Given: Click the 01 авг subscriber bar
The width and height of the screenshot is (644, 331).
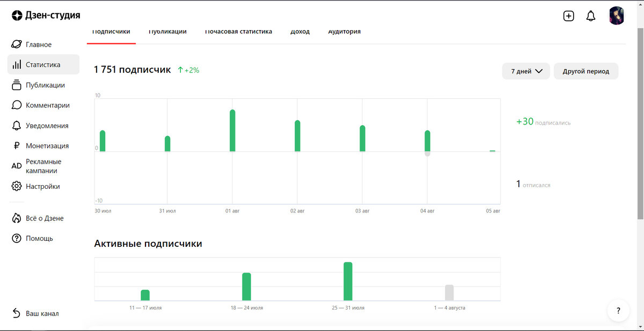Looking at the screenshot, I should (232, 130).
